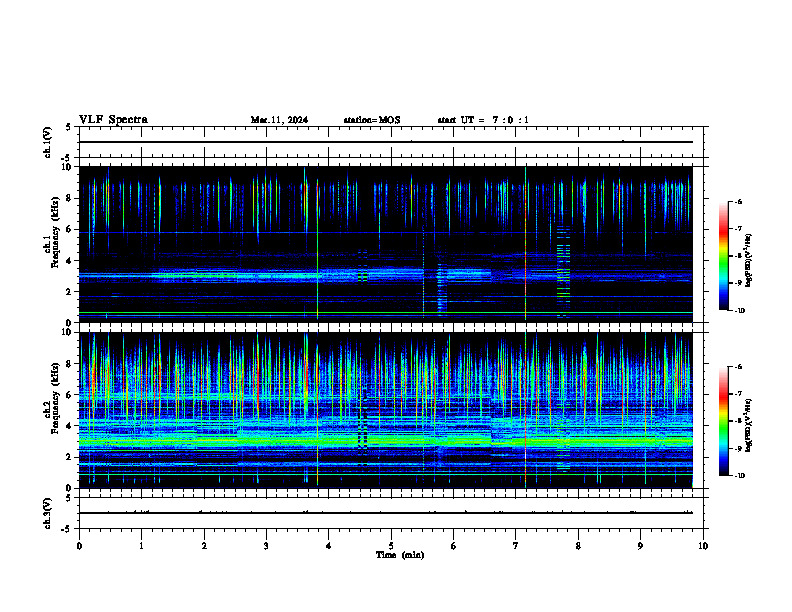Click the "2" kHz tick of ch.2 spectrogram

point(69,457)
